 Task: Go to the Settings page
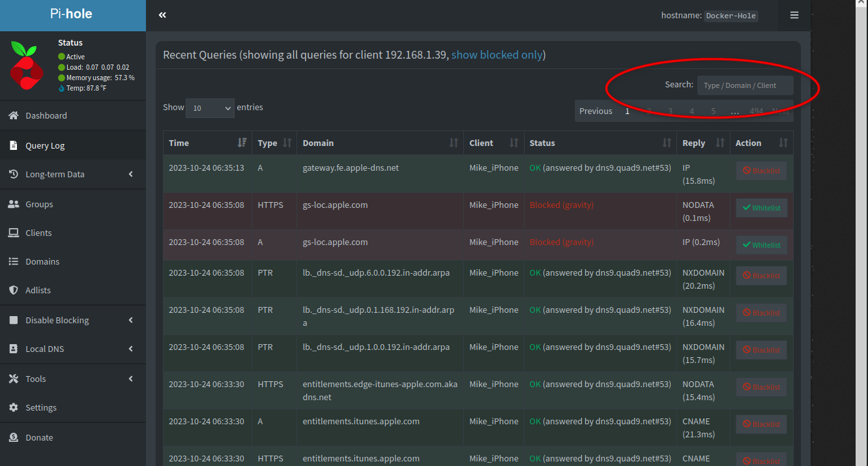(x=40, y=407)
